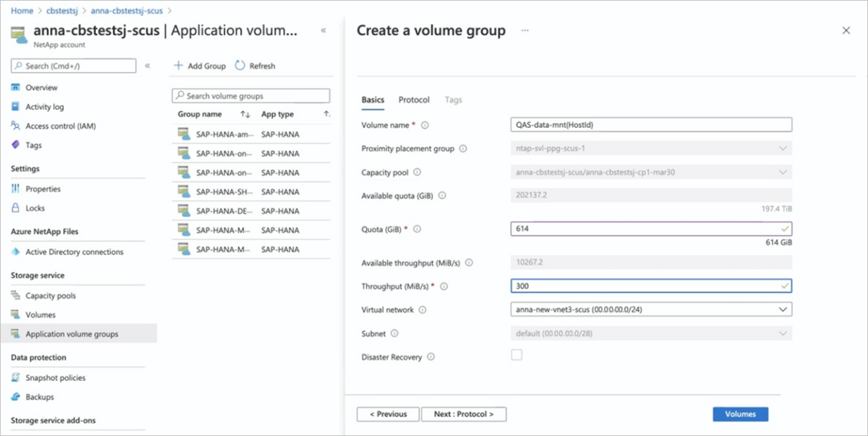
Task: Close the Create a volume group panel
Action: (846, 30)
